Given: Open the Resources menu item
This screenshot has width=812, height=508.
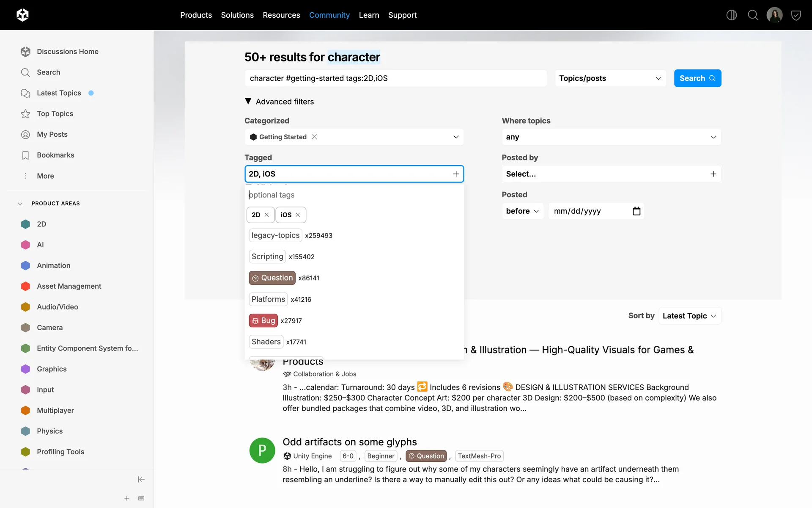Looking at the screenshot, I should 281,15.
